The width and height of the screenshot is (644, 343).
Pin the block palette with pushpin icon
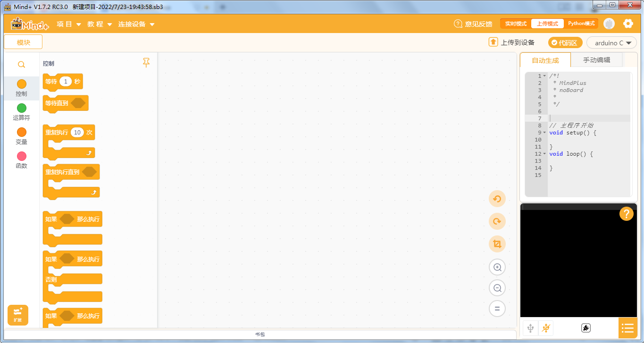(x=146, y=63)
